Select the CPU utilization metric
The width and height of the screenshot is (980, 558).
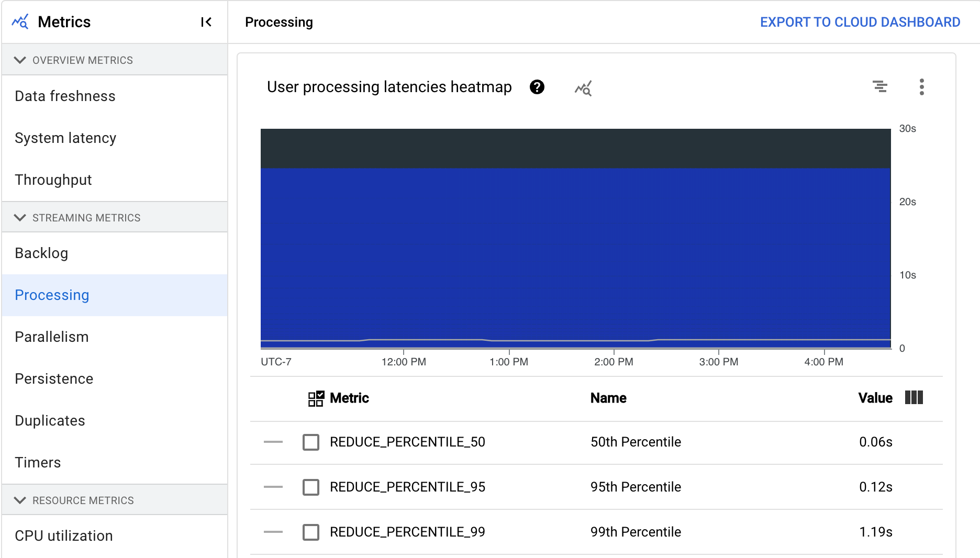(63, 535)
